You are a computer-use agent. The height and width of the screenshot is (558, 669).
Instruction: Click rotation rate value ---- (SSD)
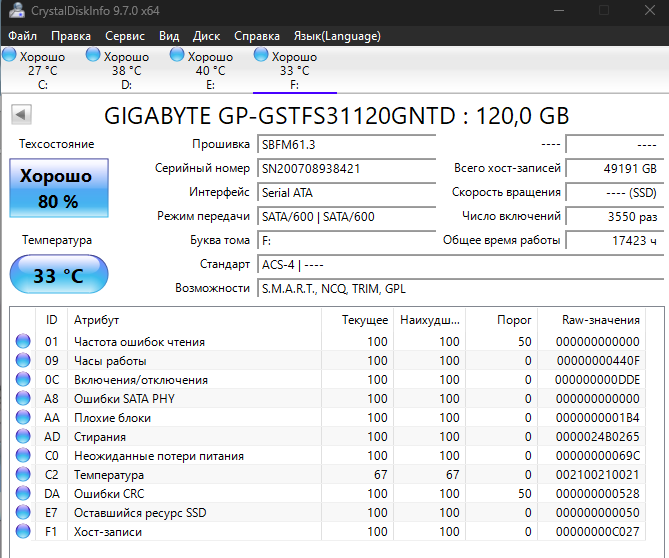615,193
